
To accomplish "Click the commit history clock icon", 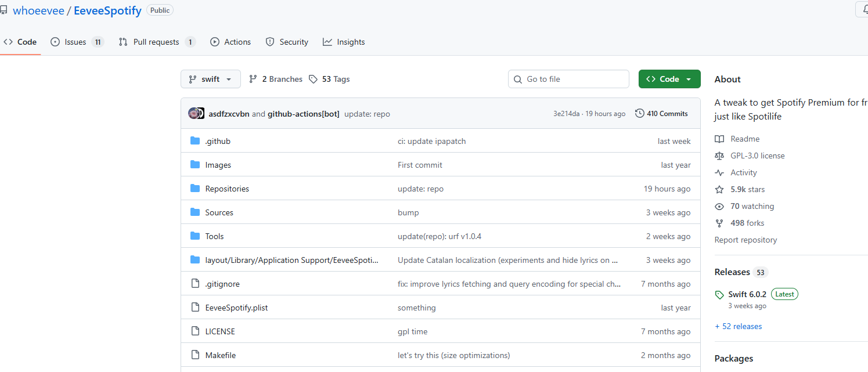I will (640, 114).
